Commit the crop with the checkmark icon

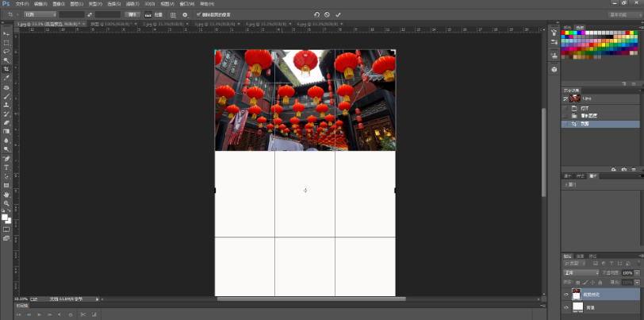tap(338, 14)
